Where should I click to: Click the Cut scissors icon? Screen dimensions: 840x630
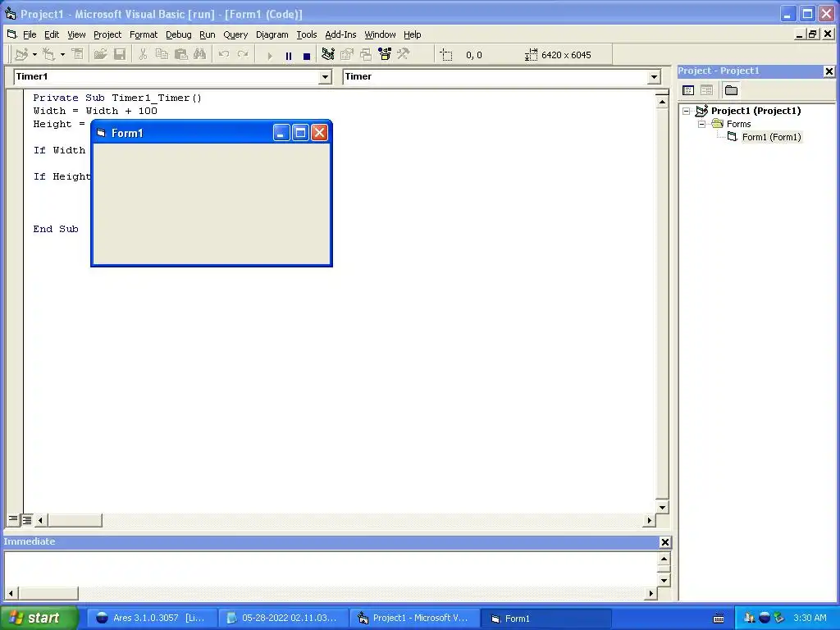(x=143, y=54)
